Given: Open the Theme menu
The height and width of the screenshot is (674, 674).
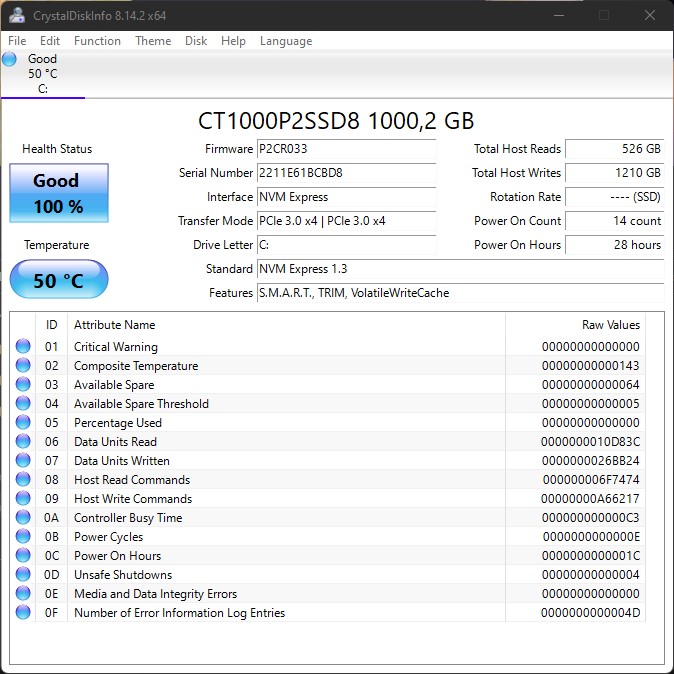Looking at the screenshot, I should 153,41.
